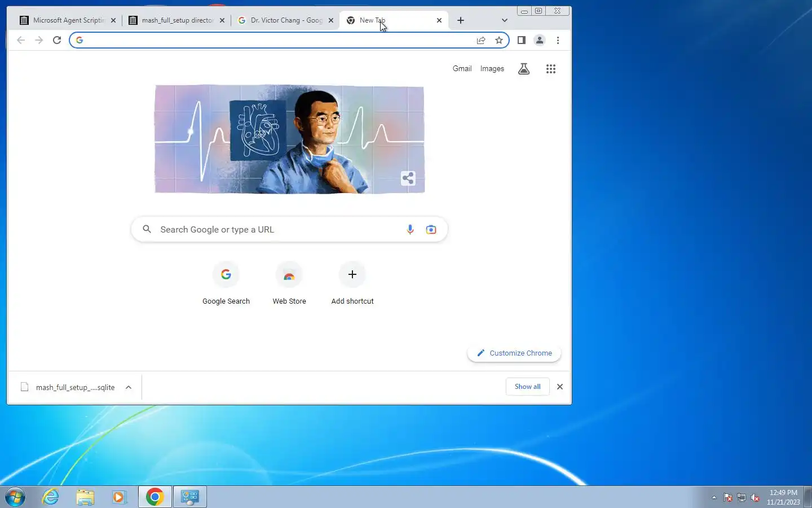Open the Chrome three-dot menu
The height and width of the screenshot is (508, 812).
[558, 40]
